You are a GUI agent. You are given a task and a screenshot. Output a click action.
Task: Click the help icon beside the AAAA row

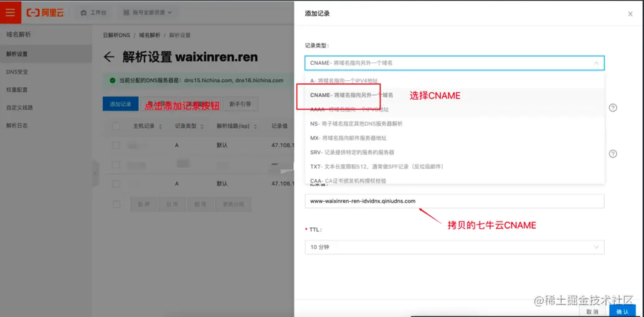613,108
